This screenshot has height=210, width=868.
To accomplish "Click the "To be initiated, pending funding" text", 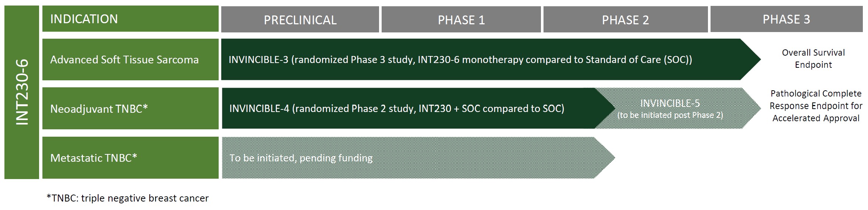I will click(301, 158).
